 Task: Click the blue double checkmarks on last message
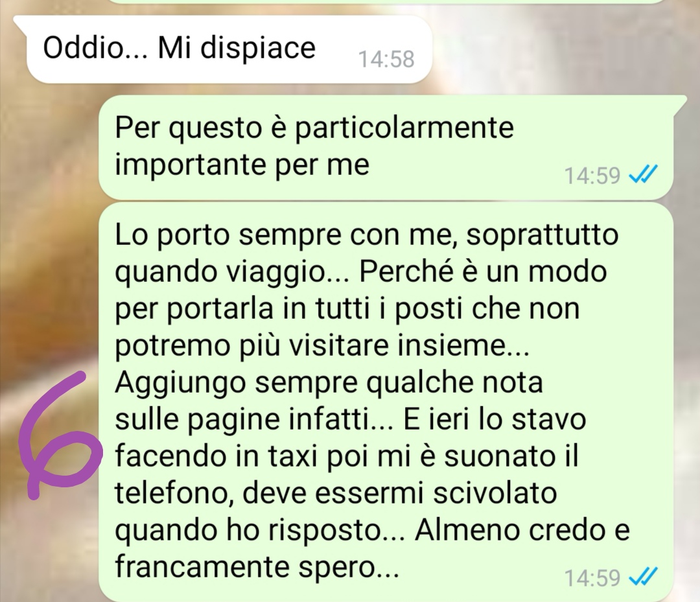pos(643,577)
